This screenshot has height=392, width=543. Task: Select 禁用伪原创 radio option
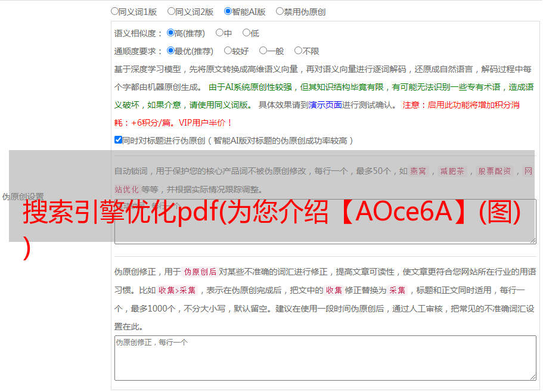(280, 11)
